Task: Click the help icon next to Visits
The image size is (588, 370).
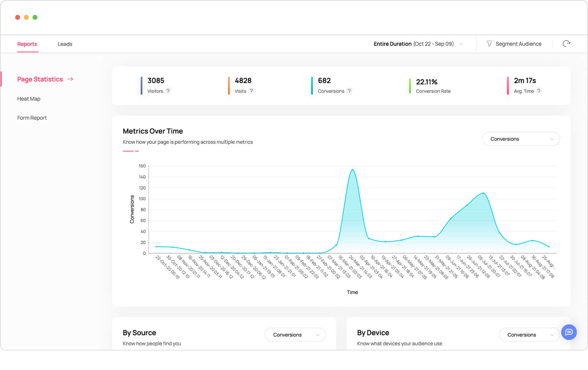Action: click(251, 91)
